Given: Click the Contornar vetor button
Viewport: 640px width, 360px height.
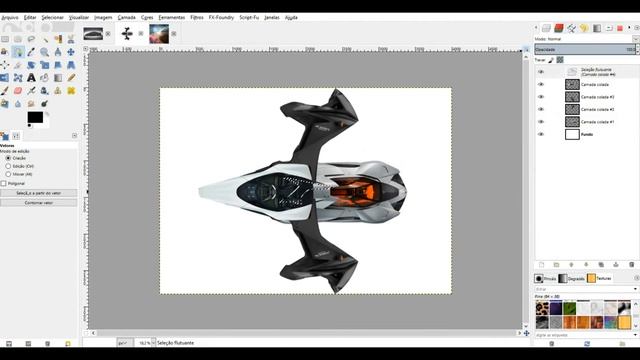Looking at the screenshot, I should 38,202.
